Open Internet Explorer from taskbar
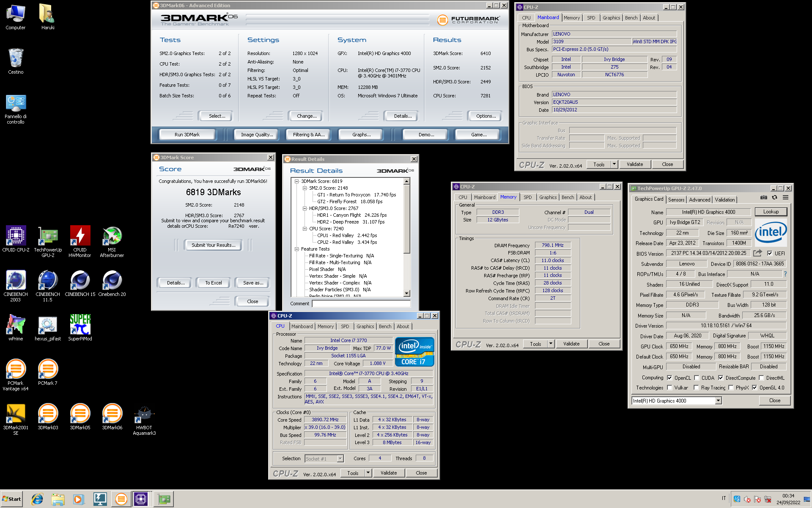Image resolution: width=812 pixels, height=508 pixels. (37, 500)
